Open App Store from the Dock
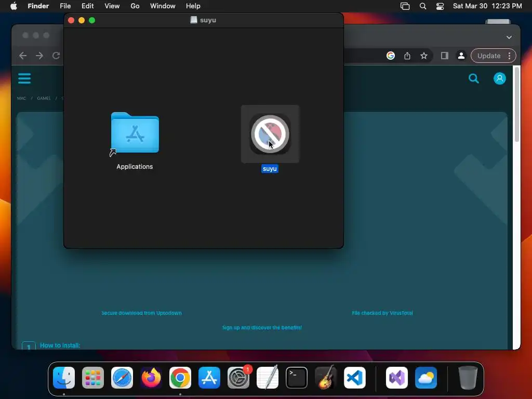The width and height of the screenshot is (532, 399). (209, 378)
